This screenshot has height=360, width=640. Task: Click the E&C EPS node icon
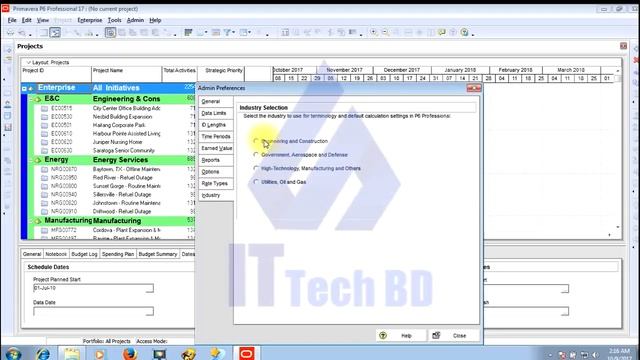38,99
